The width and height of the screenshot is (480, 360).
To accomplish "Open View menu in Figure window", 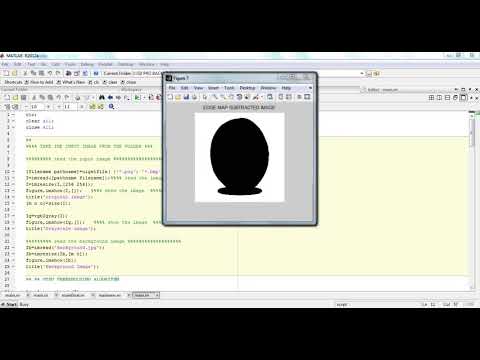I will 198,88.
